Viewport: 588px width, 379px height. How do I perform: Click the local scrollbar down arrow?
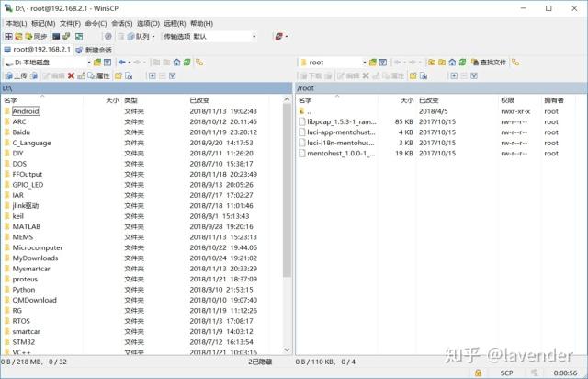click(x=287, y=350)
